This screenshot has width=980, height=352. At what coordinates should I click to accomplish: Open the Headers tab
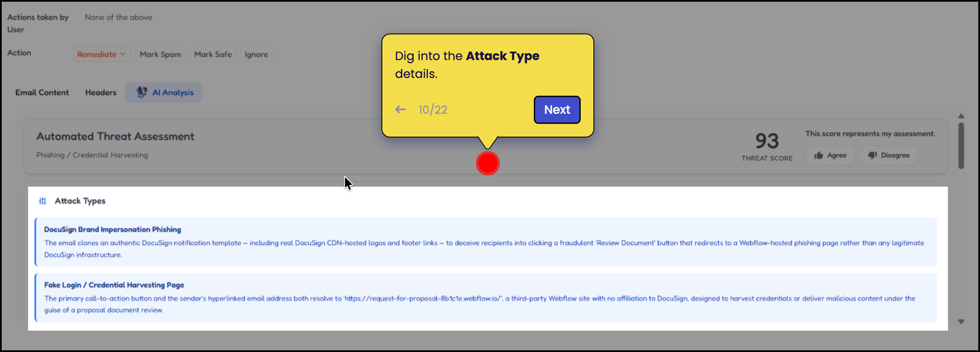click(100, 92)
